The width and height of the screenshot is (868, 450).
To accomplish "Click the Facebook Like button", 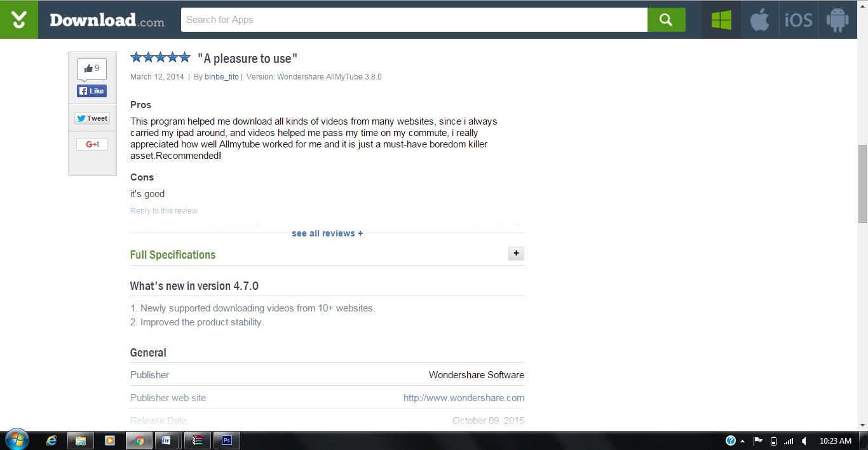I will [92, 91].
